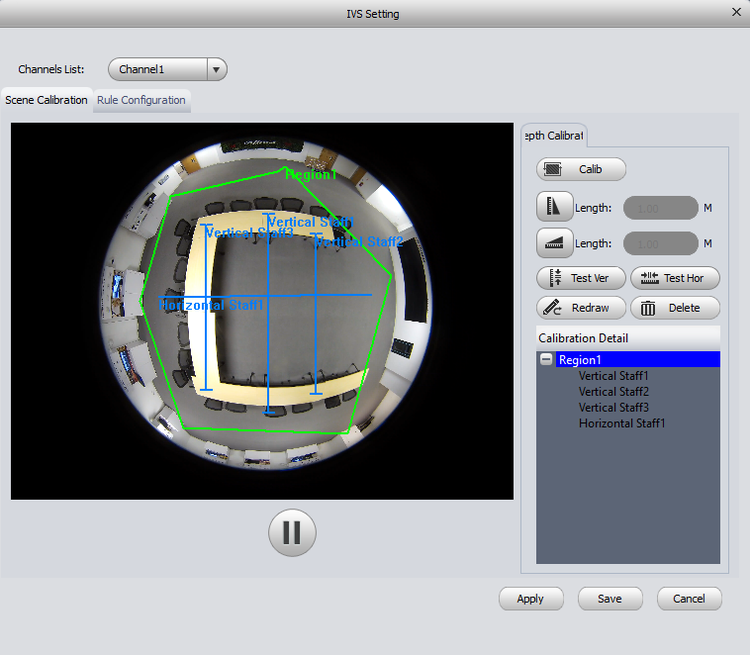Viewport: 750px width, 655px height.
Task: Pause the video preview
Action: (292, 532)
